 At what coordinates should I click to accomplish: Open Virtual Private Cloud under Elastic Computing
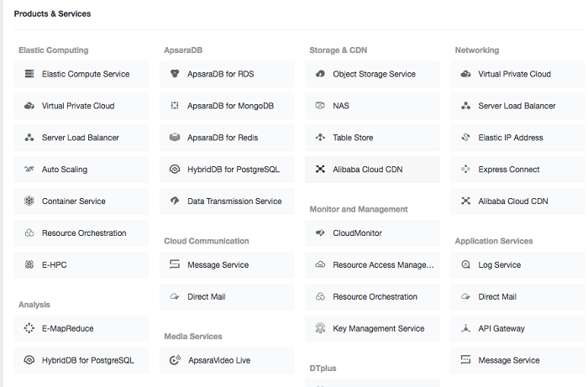81,106
